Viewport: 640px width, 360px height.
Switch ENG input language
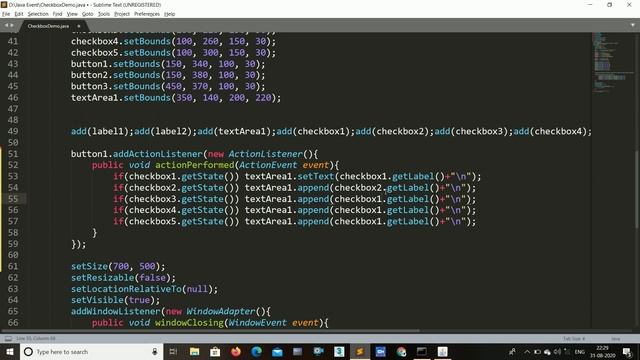pos(580,351)
